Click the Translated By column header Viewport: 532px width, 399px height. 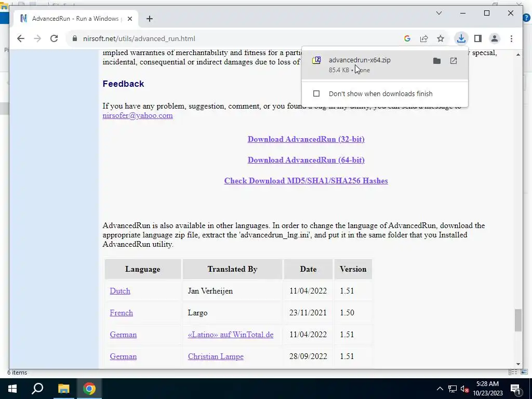pos(232,269)
